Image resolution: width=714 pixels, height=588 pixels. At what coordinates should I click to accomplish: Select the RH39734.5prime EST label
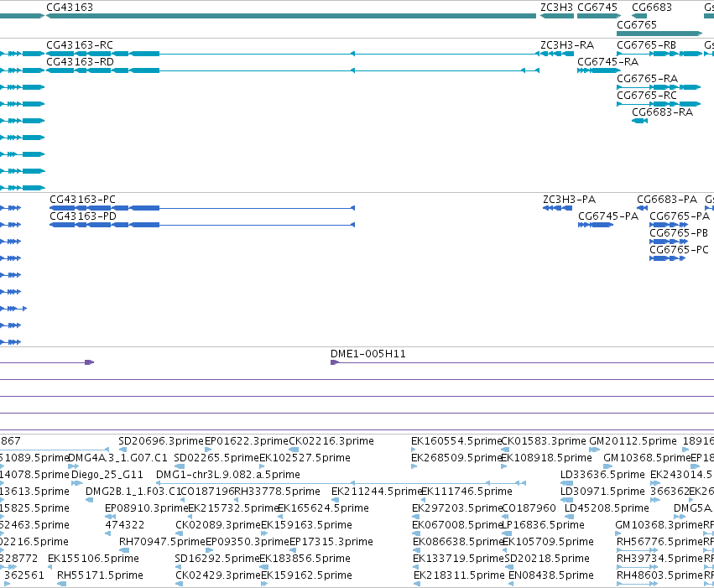click(x=659, y=559)
